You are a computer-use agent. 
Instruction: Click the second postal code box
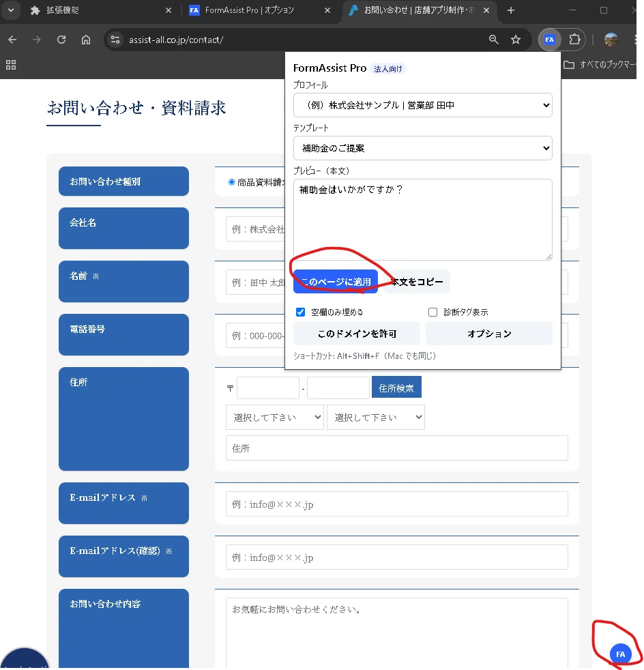tap(338, 388)
